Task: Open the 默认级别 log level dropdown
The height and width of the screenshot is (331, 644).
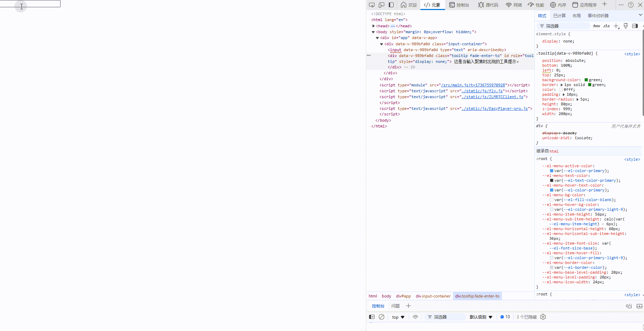Action: tap(481, 317)
